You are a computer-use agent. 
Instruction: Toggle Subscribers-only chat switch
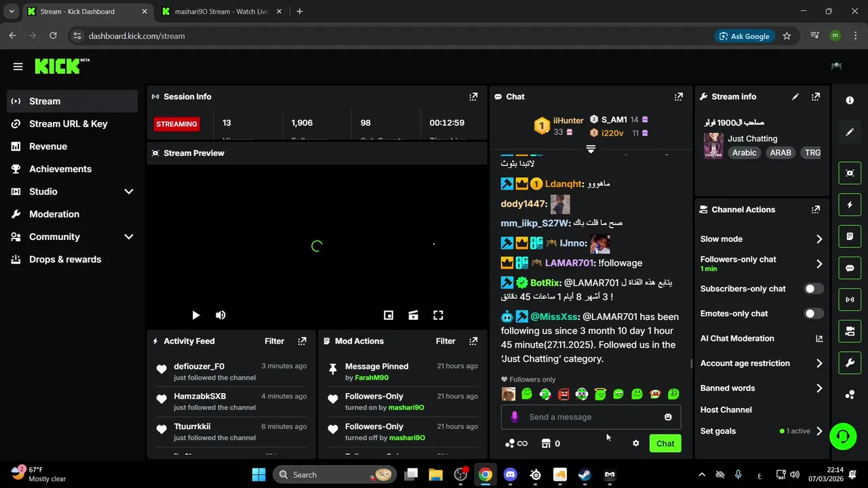(x=814, y=289)
